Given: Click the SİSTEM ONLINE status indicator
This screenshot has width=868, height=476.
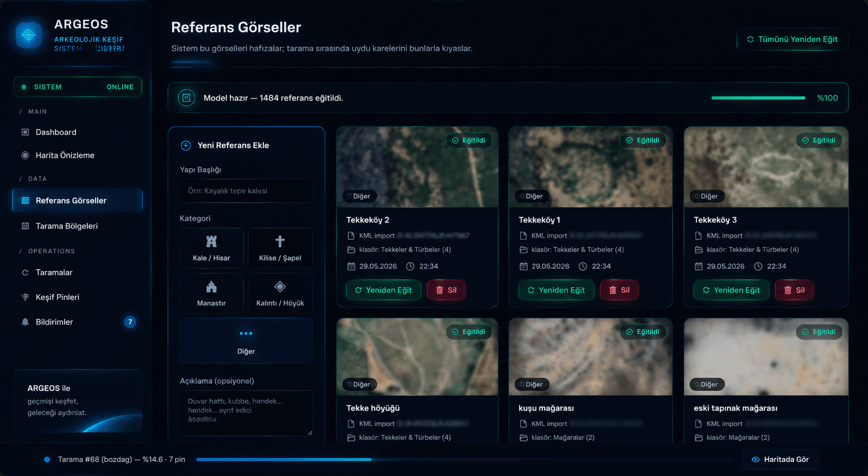Looking at the screenshot, I should point(78,87).
